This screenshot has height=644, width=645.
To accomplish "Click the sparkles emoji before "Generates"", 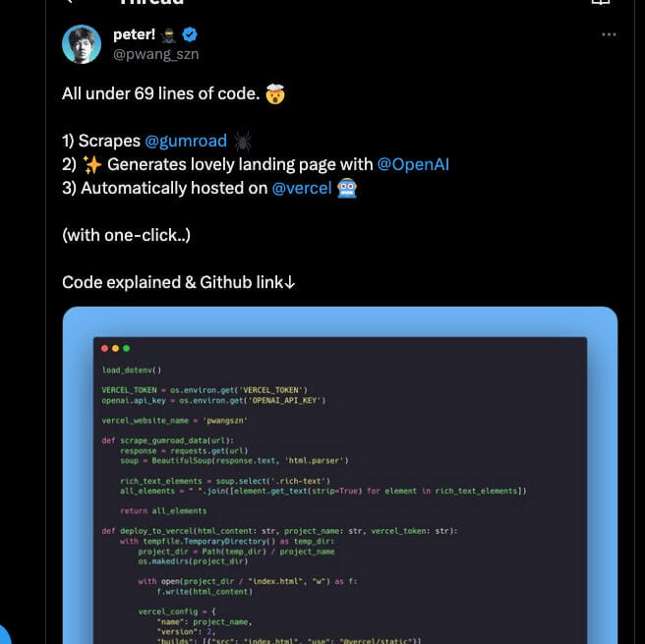I will pyautogui.click(x=93, y=164).
